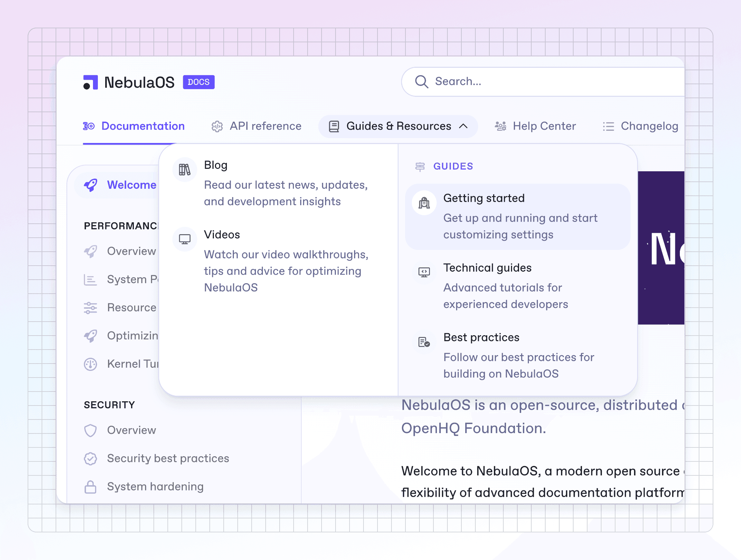741x560 pixels.
Task: Click the Optimizing rocket icon in sidebar
Action: pyautogui.click(x=91, y=336)
